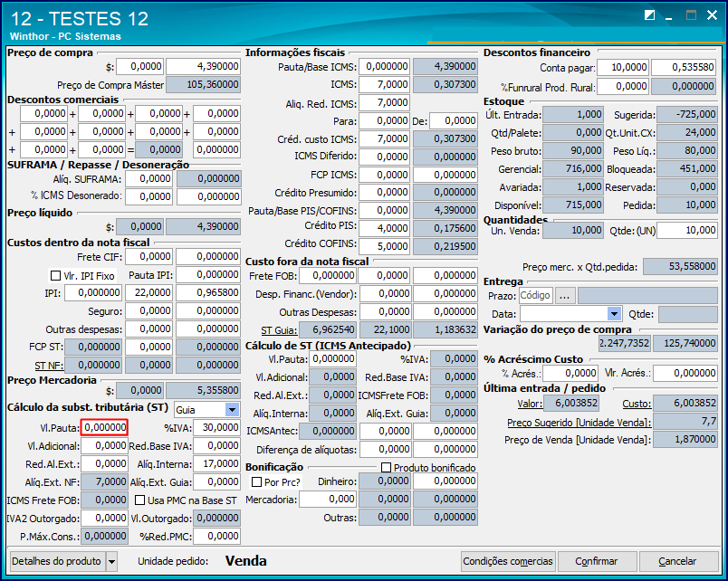Click the % Acrés. input field
Viewport: 728px width, 581px height.
(x=570, y=373)
